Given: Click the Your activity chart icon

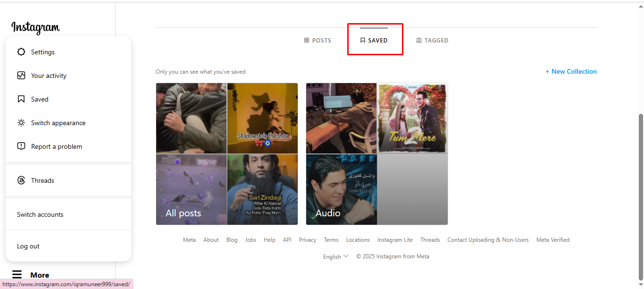Looking at the screenshot, I should click(21, 76).
